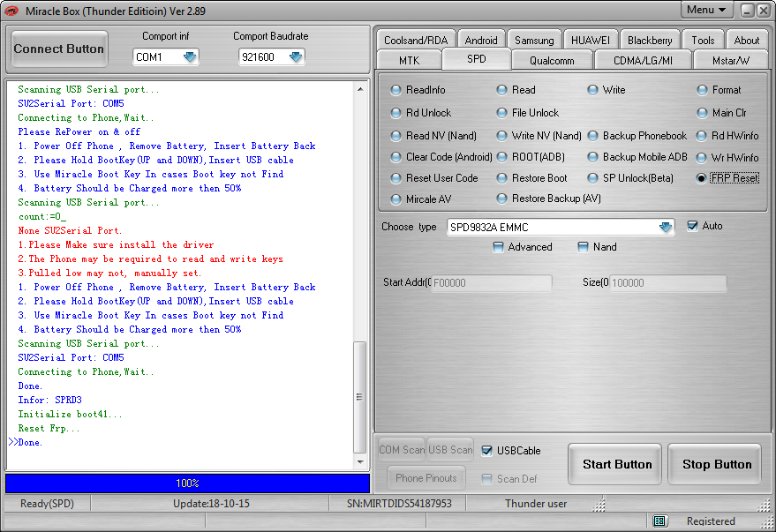Viewport: 776px width, 532px height.
Task: Open the Menu dropdown in title bar
Action: 706,10
